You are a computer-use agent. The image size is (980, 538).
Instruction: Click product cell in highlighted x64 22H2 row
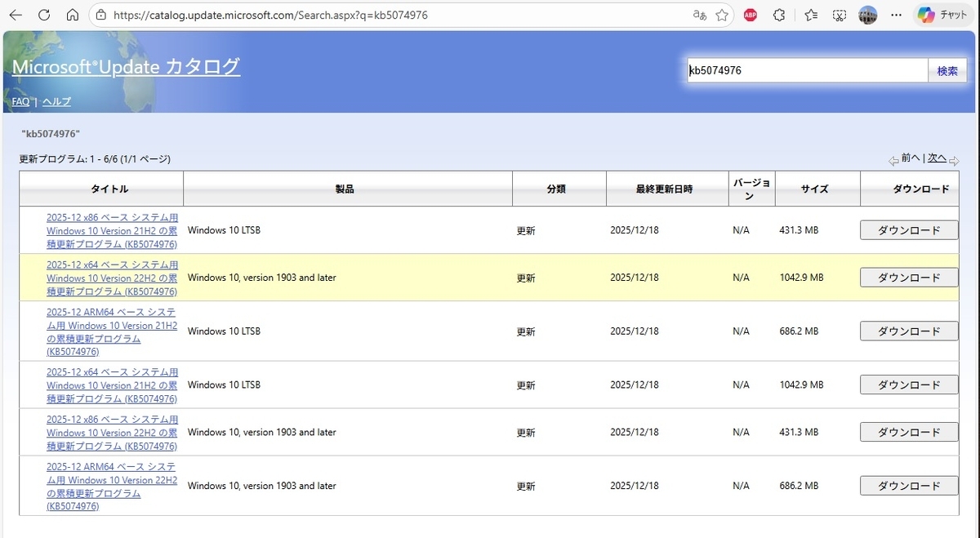coord(261,278)
